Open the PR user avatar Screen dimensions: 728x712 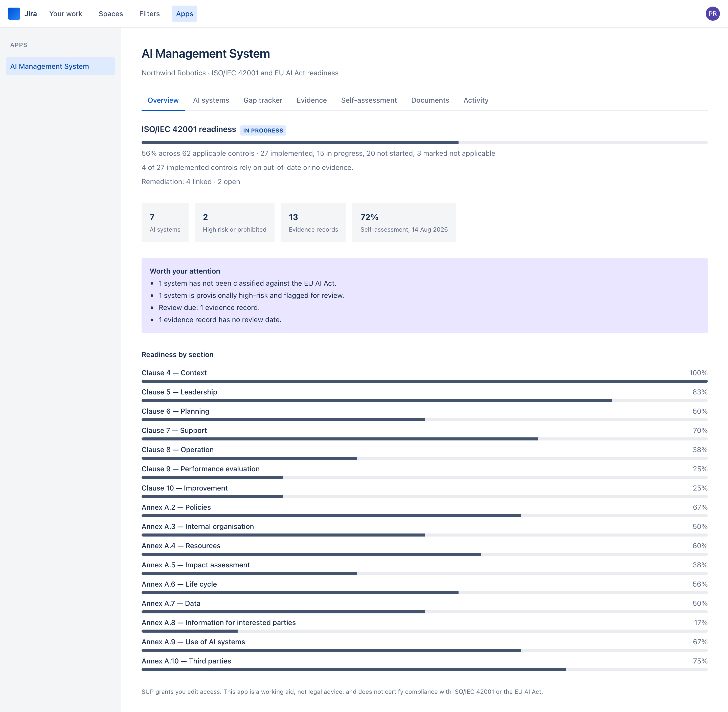click(x=712, y=14)
